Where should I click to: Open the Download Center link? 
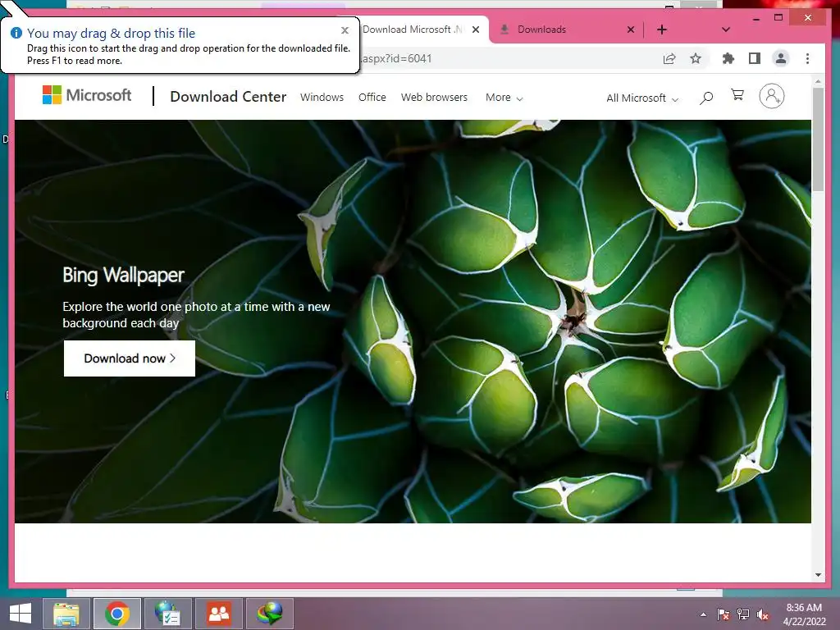pos(228,97)
